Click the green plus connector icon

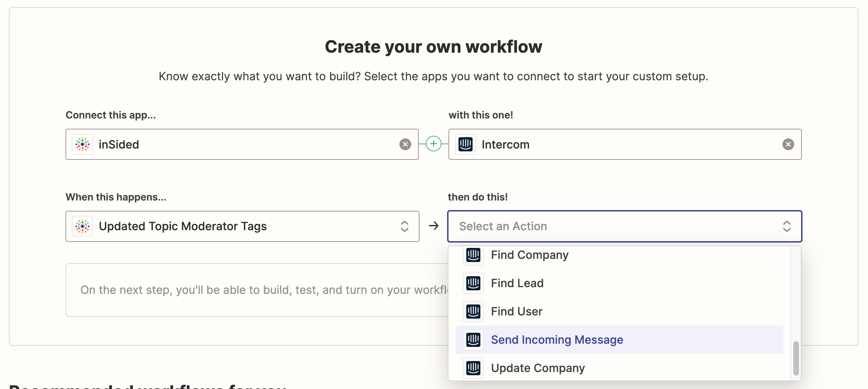433,144
